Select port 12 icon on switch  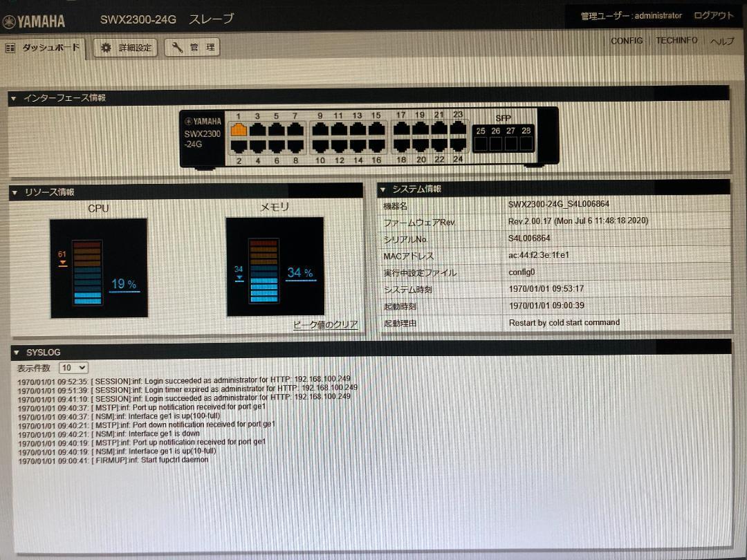tap(339, 145)
